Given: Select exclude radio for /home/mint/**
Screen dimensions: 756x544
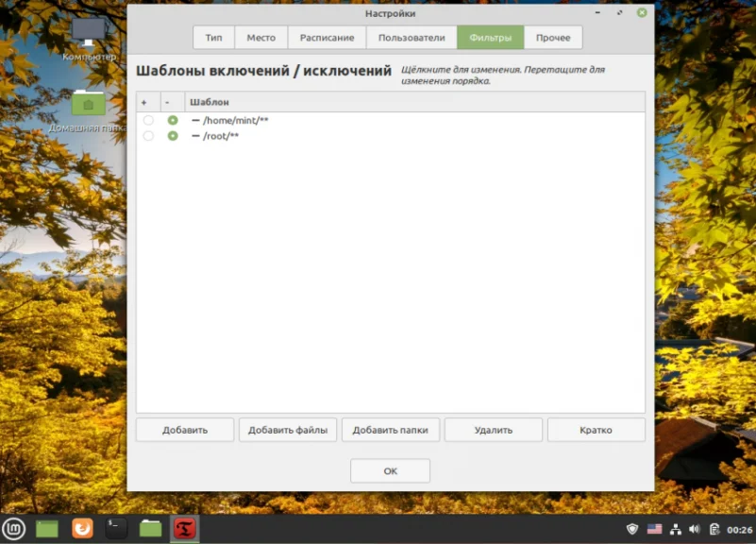Looking at the screenshot, I should pos(173,120).
